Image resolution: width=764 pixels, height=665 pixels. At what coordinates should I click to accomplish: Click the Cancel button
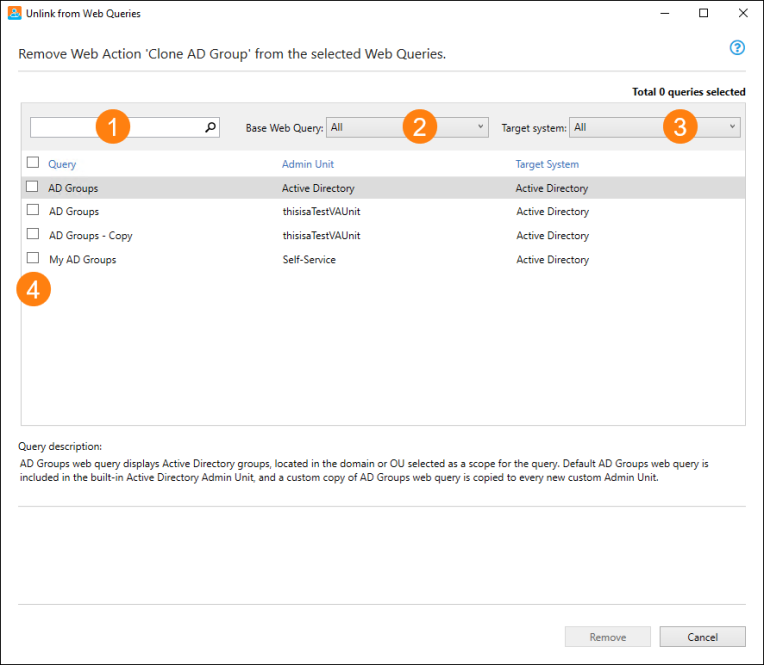tap(702, 637)
